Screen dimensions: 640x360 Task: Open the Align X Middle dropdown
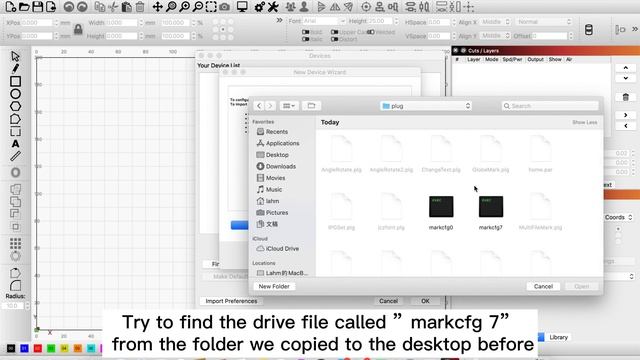(x=495, y=22)
